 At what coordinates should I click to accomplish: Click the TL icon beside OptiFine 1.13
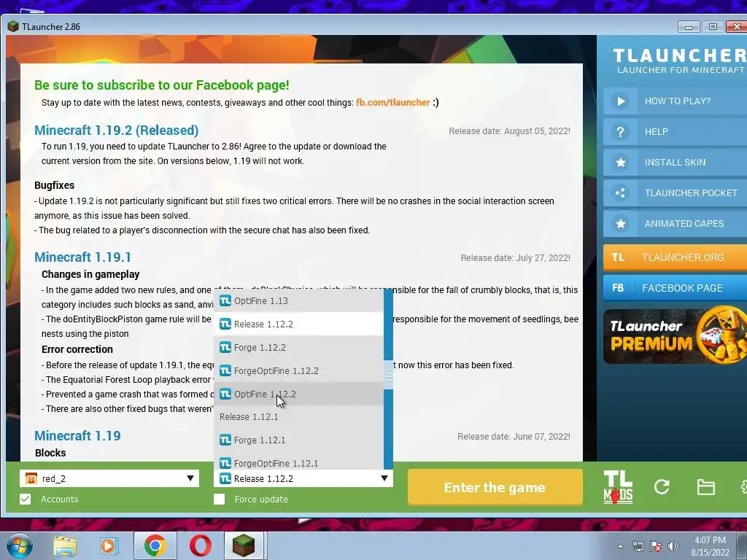[225, 300]
